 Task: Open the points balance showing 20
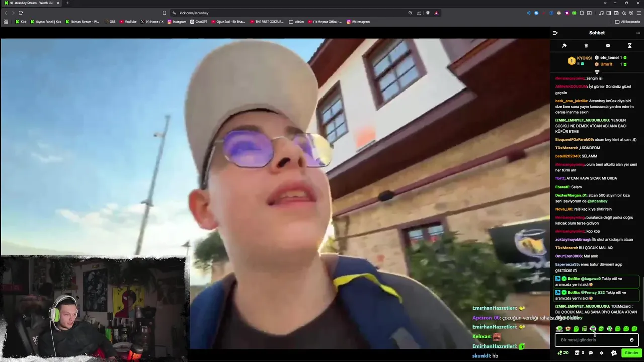563,353
